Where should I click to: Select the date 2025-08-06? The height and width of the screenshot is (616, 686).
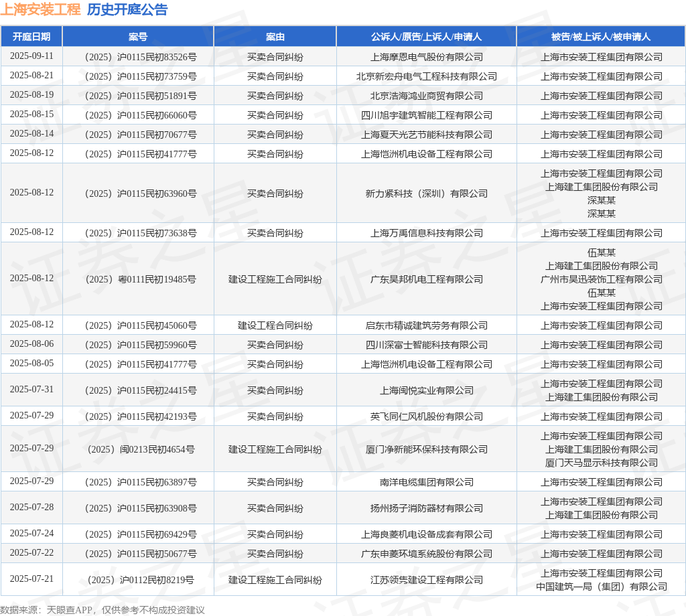click(31, 344)
